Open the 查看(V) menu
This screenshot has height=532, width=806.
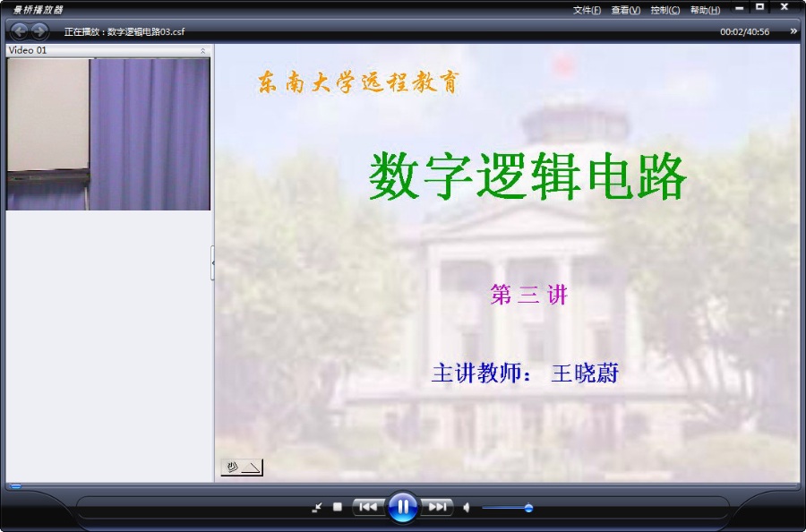coord(626,10)
